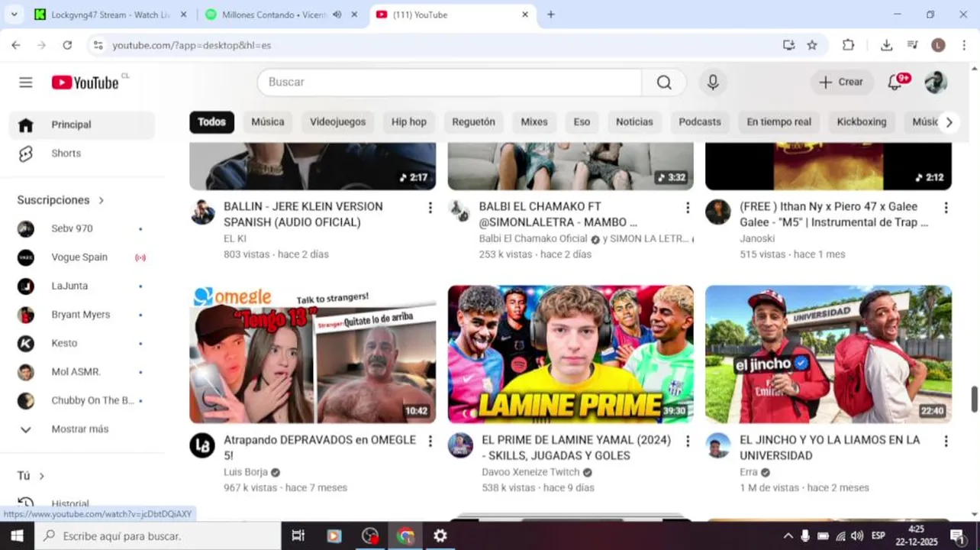Open Sebv 970 subscription channel

[82, 228]
